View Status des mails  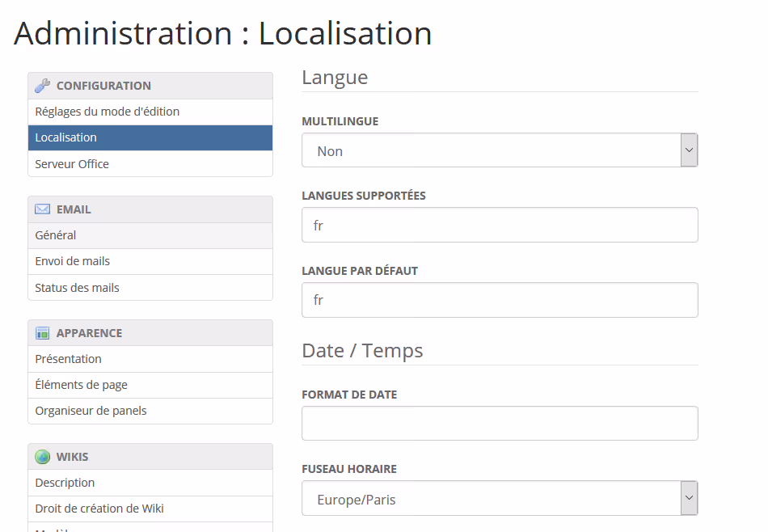(77, 288)
